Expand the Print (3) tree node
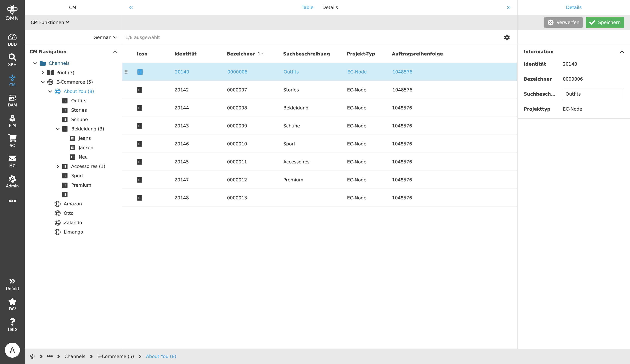 click(x=43, y=73)
